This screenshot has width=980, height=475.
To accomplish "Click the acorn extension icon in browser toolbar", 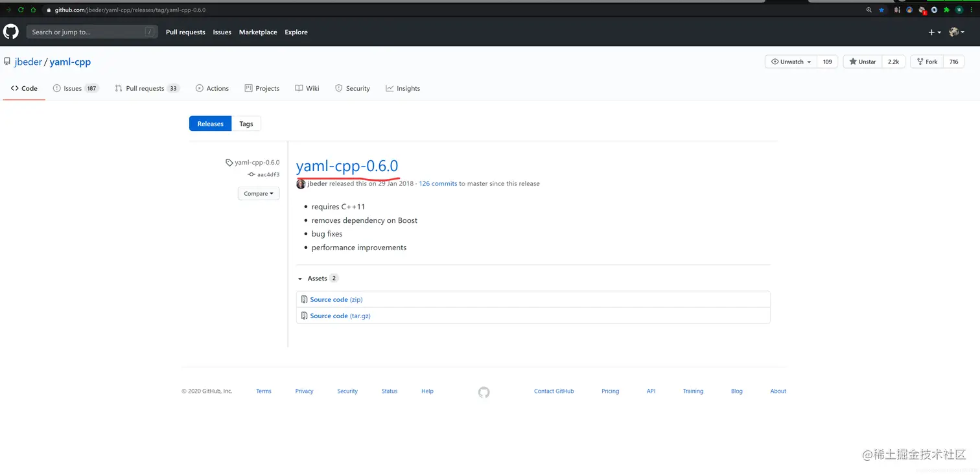I will [x=897, y=10].
